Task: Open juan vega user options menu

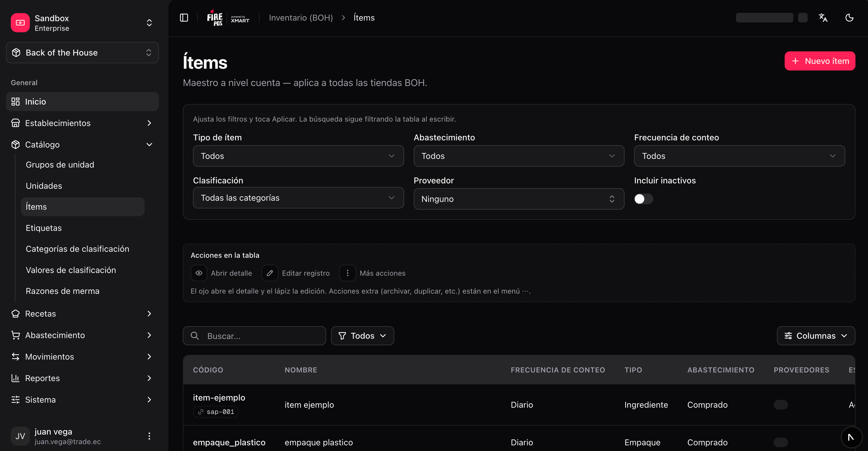Action: 149,436
